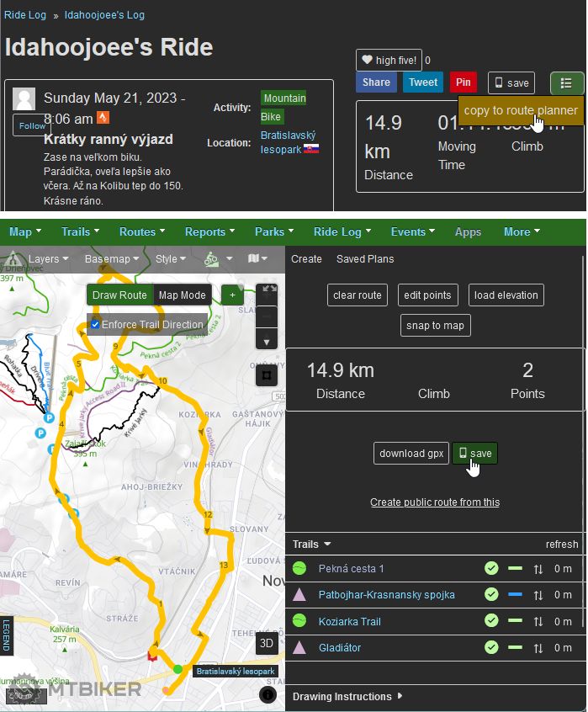Click the heart high five button
The image size is (588, 712).
pos(389,60)
